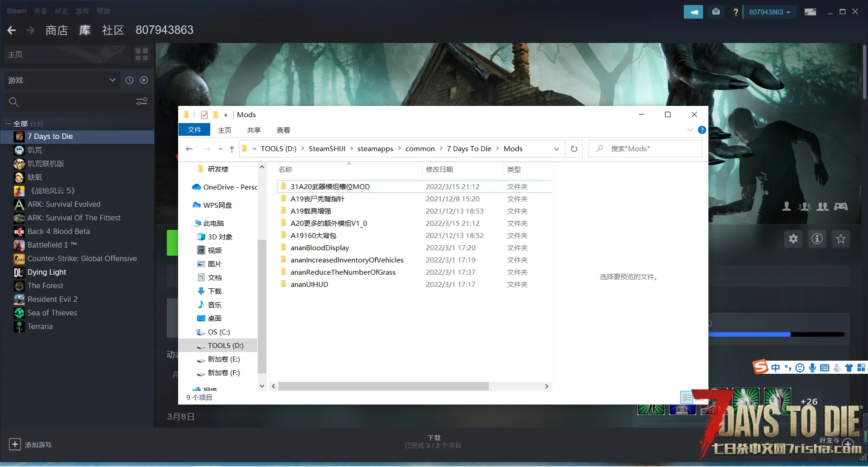Open Explorer 主页 ribbon tab
Viewport: 868px width, 467px height.
pyautogui.click(x=225, y=130)
